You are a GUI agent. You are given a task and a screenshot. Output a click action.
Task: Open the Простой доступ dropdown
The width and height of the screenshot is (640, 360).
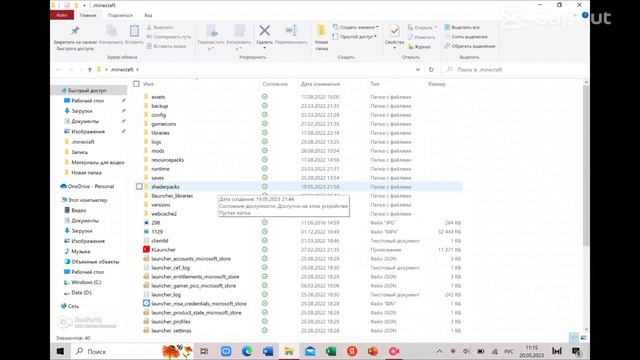coord(355,37)
